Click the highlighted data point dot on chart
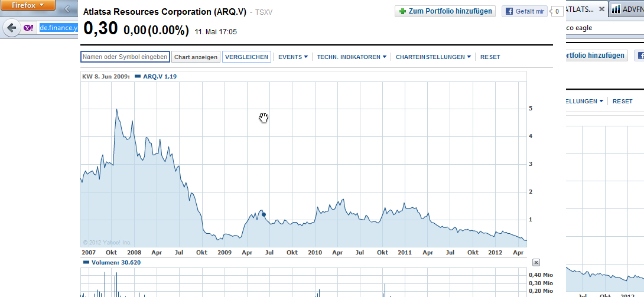The width and height of the screenshot is (644, 297). coord(264,214)
